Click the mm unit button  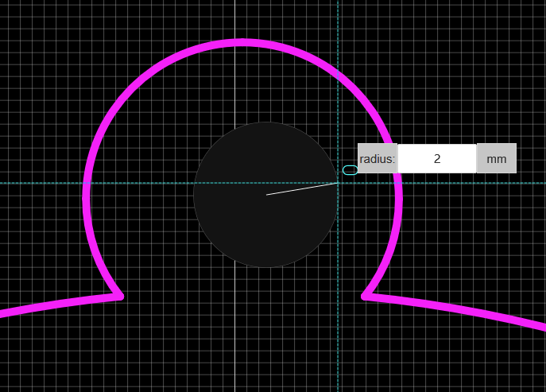496,158
